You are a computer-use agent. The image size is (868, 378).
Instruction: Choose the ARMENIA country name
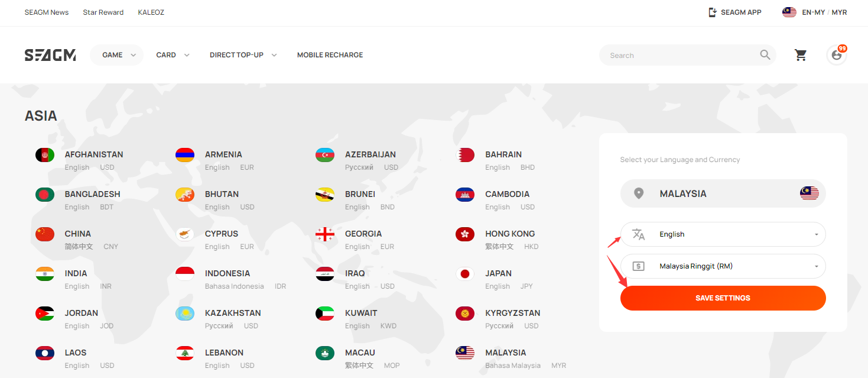[223, 154]
